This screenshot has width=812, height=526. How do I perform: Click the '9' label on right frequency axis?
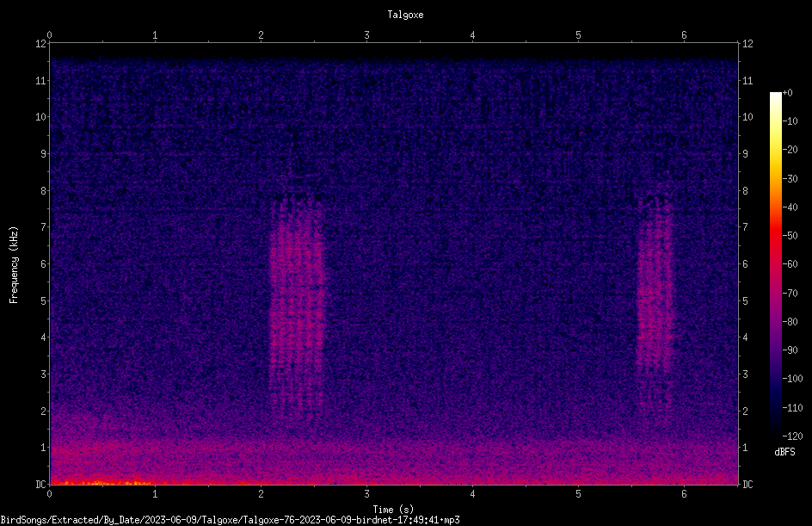[x=746, y=154]
